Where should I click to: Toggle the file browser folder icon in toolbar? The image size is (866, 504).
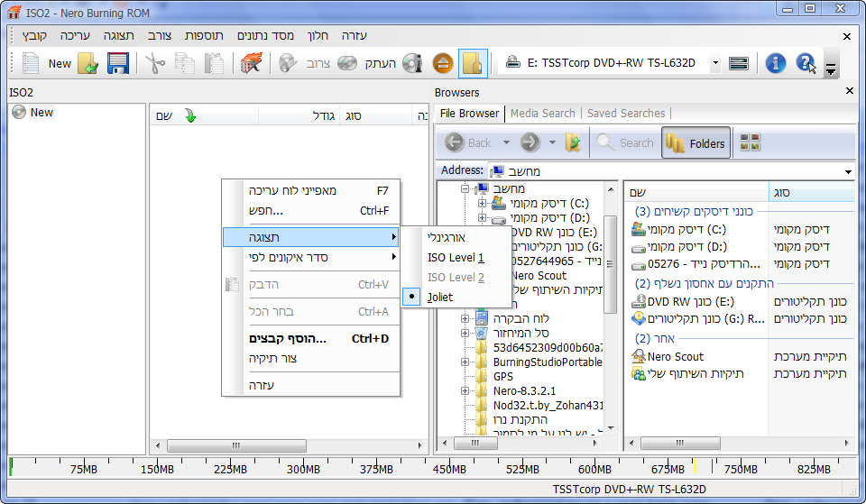(473, 63)
